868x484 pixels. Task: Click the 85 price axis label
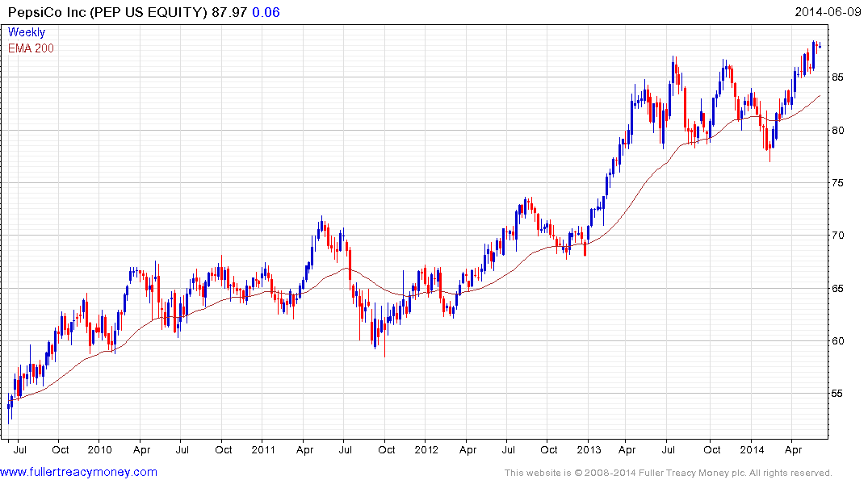point(837,77)
